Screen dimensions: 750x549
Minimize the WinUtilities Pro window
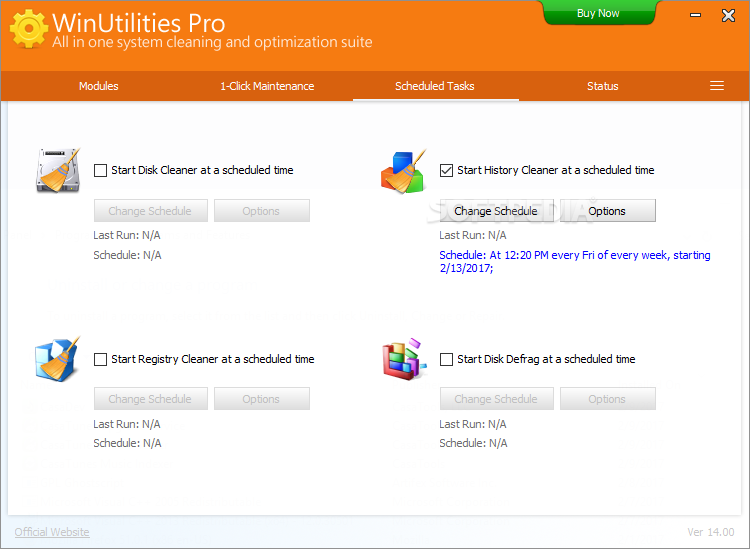tap(695, 15)
